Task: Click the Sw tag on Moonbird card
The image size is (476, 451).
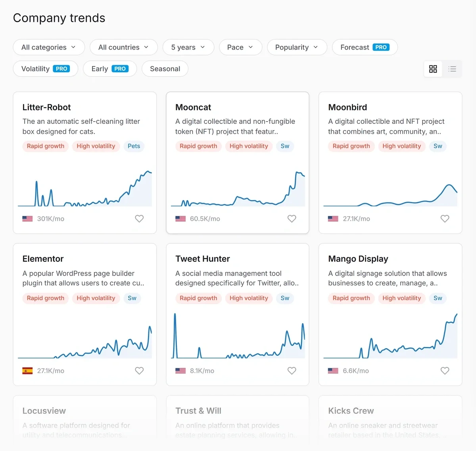Action: point(438,146)
